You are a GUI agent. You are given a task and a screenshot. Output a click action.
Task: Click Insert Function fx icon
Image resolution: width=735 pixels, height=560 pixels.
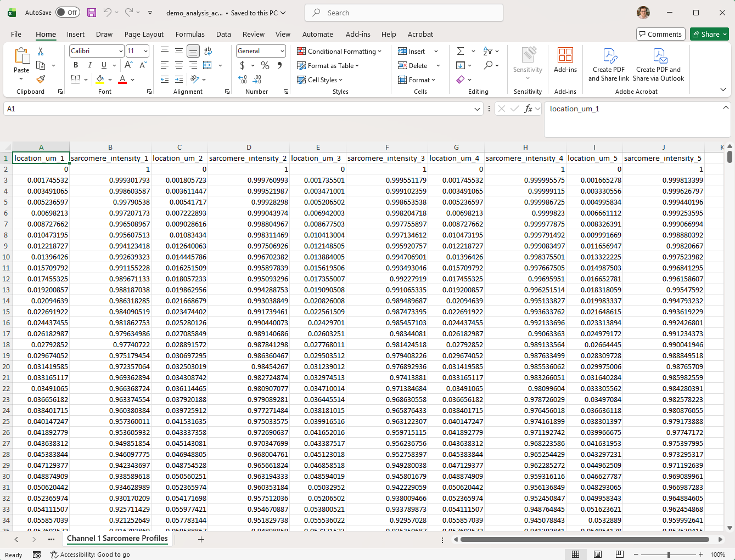click(528, 109)
